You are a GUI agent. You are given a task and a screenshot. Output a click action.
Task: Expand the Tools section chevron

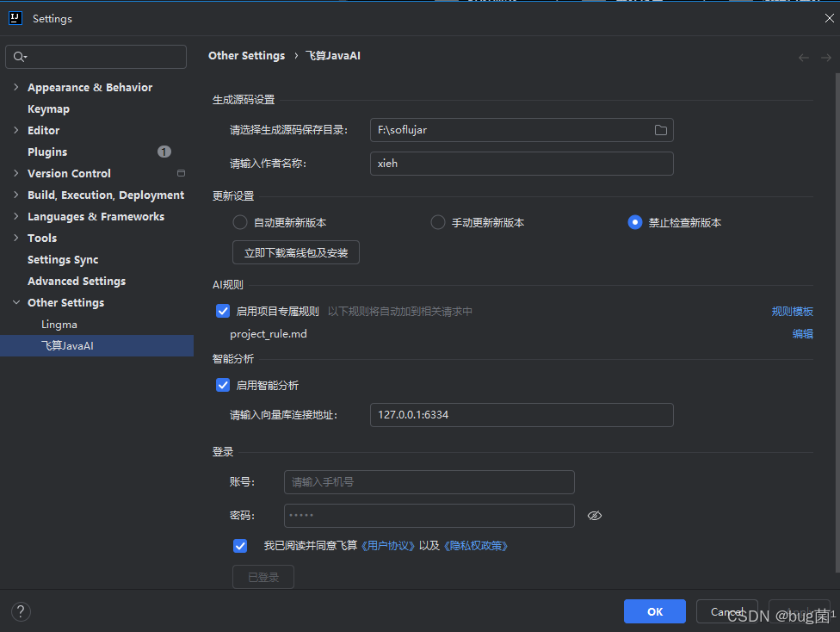point(16,238)
